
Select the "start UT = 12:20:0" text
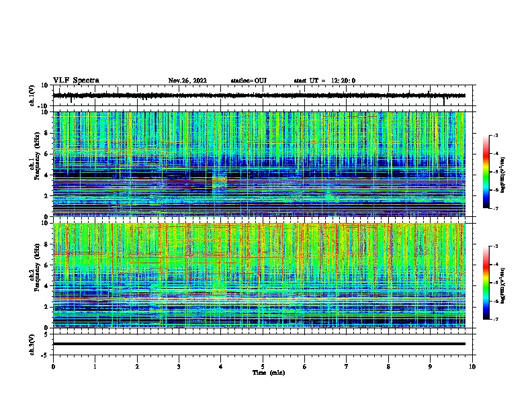pos(324,81)
